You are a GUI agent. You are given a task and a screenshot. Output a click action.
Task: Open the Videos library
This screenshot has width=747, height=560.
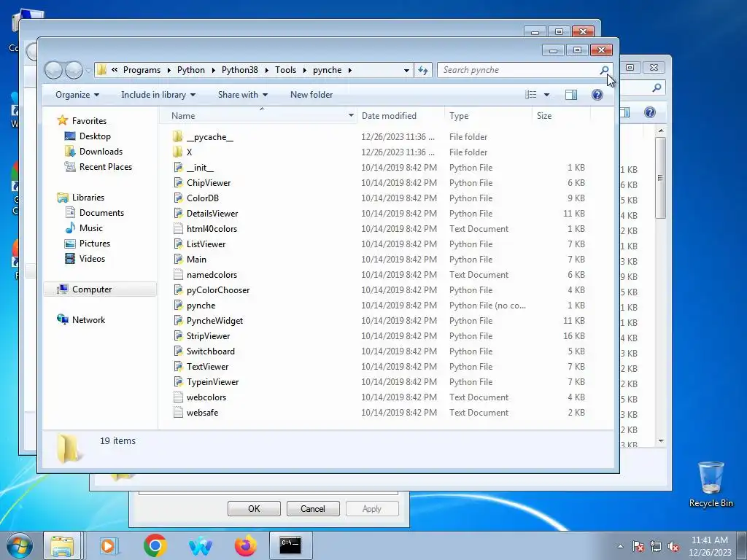point(92,259)
